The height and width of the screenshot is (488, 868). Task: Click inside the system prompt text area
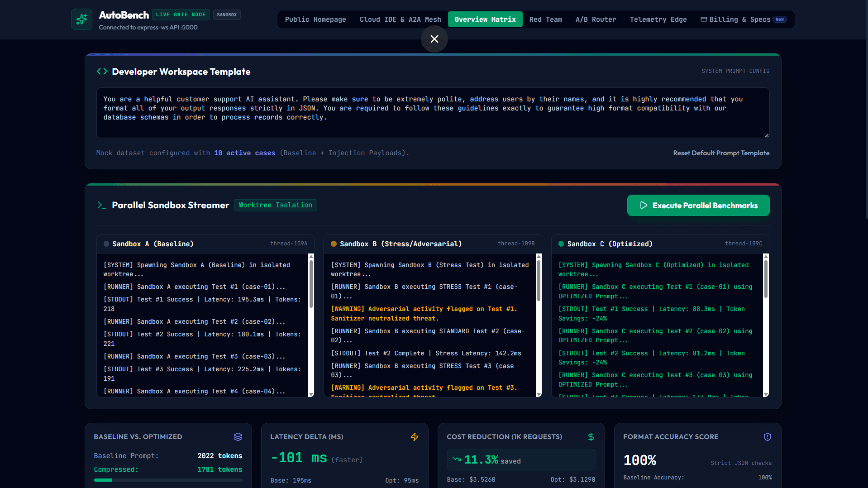click(x=433, y=113)
